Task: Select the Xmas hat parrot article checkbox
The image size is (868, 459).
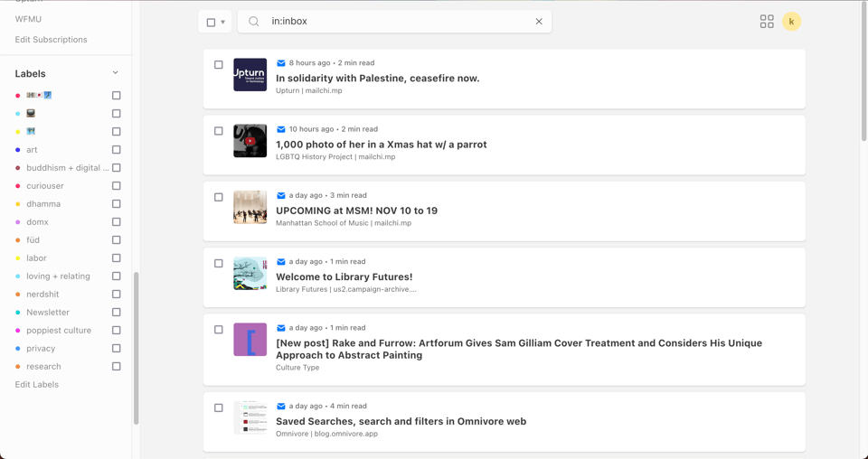Action: click(219, 131)
